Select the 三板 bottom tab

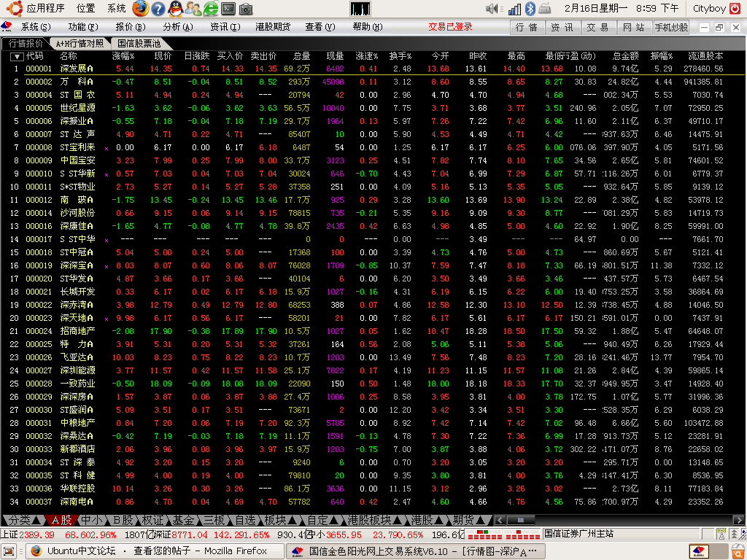pos(215,520)
